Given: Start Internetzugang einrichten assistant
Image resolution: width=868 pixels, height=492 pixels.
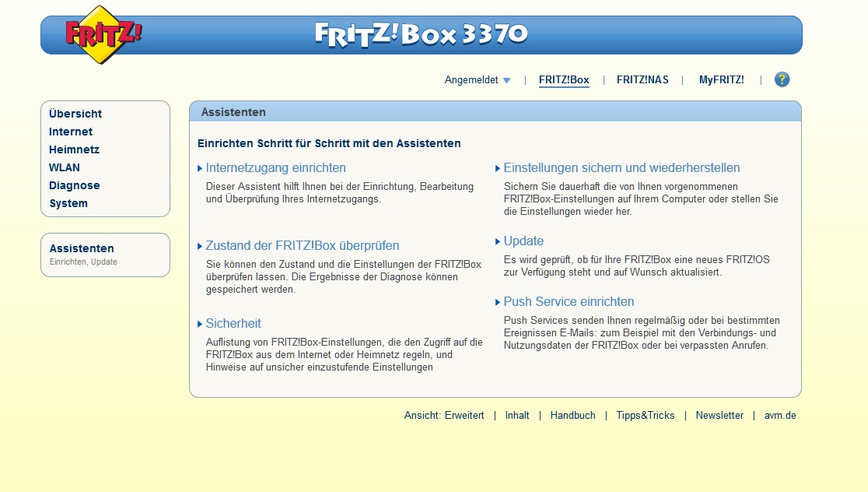Looking at the screenshot, I should [275, 168].
